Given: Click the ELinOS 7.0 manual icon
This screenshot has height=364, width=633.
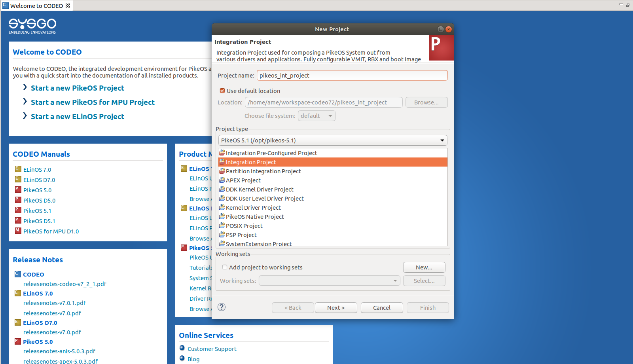Looking at the screenshot, I should (x=18, y=169).
